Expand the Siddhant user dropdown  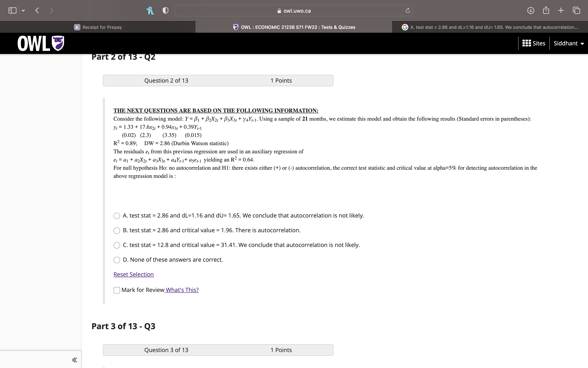569,43
